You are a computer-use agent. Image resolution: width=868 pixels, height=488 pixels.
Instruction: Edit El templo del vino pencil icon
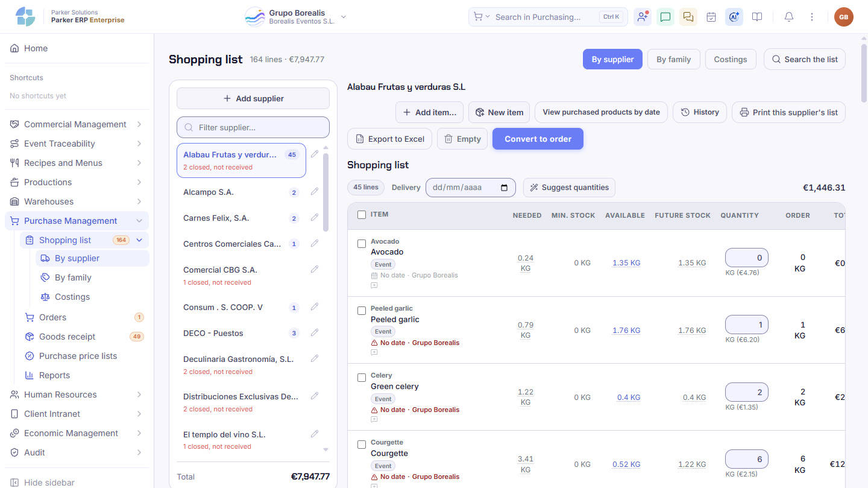(x=315, y=434)
